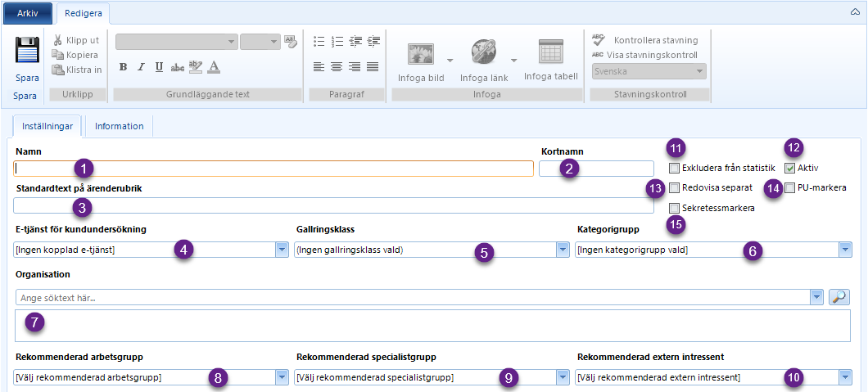Collapse the ribbon with top-right chevron
The width and height of the screenshot is (868, 392).
(x=855, y=12)
